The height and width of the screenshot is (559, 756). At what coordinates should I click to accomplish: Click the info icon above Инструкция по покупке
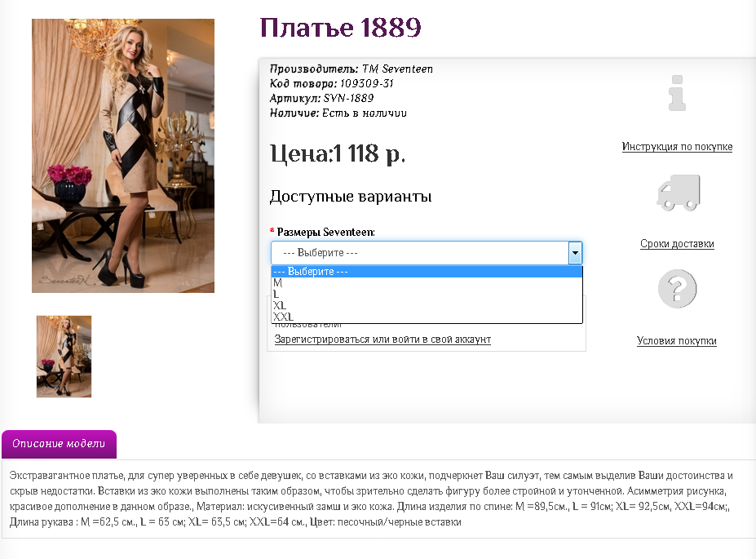tap(677, 93)
